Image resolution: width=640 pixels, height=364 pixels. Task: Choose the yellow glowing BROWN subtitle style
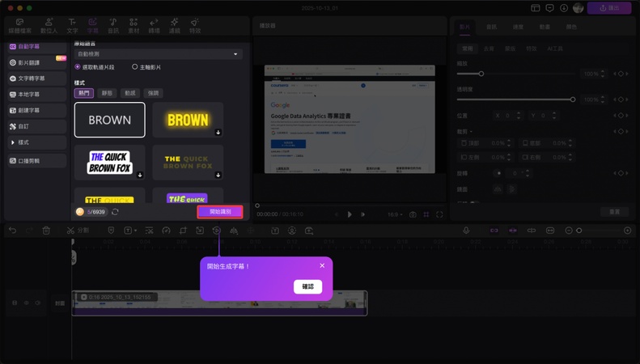click(x=188, y=120)
